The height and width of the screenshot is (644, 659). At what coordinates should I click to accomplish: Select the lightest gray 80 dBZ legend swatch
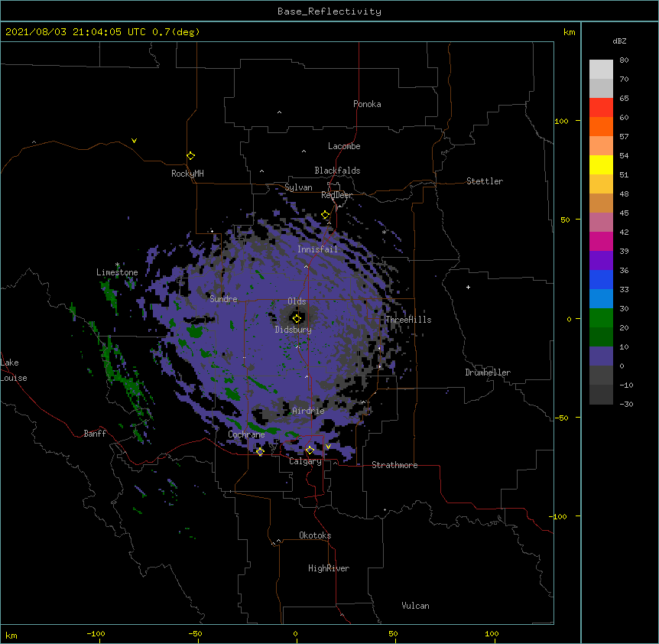[x=601, y=69]
